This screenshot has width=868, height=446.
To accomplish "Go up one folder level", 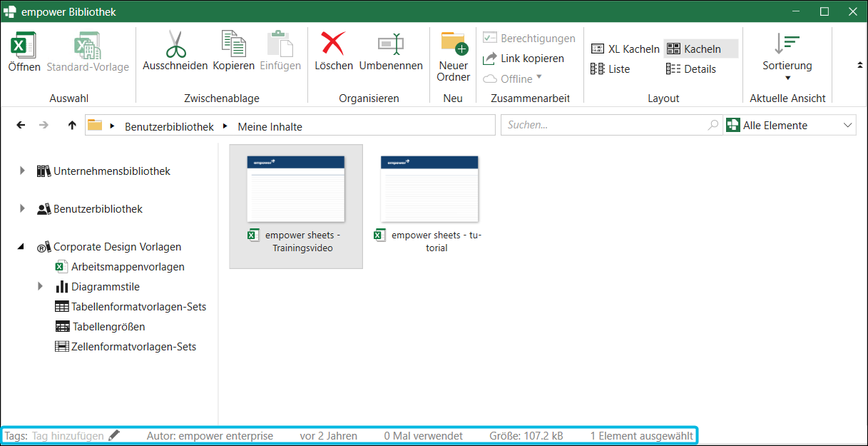I will pyautogui.click(x=71, y=125).
